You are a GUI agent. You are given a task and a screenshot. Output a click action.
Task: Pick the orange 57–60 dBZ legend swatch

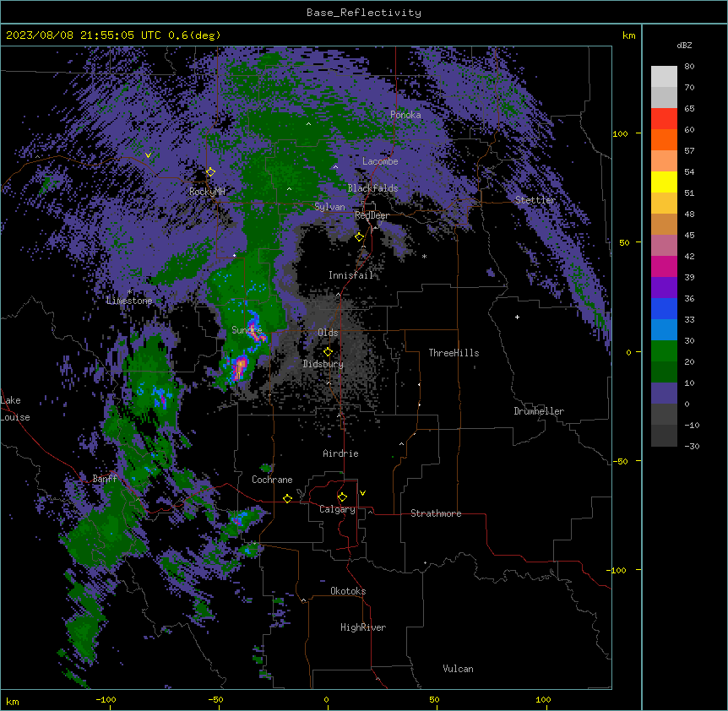click(x=664, y=139)
